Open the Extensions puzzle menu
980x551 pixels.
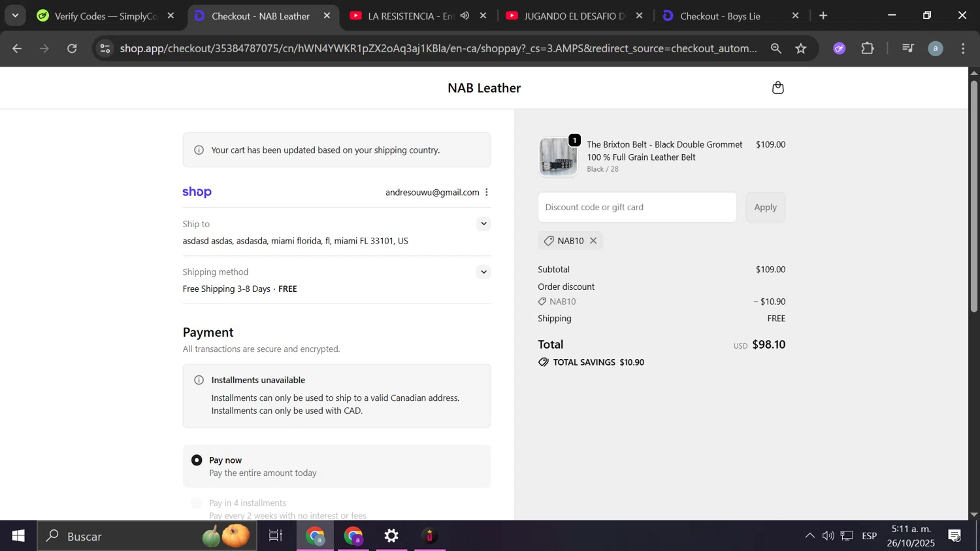pyautogui.click(x=868, y=48)
